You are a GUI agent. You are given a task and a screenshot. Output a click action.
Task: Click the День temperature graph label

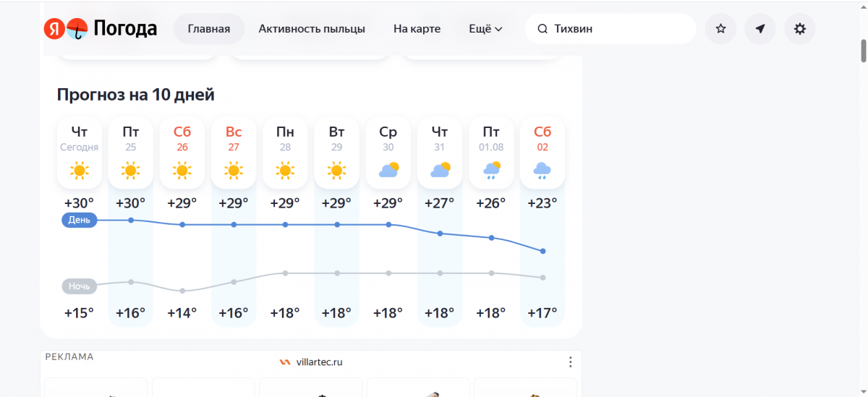coord(79,220)
